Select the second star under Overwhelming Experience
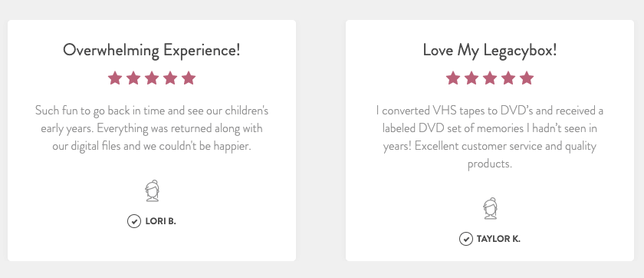The height and width of the screenshot is (278, 644). click(133, 78)
